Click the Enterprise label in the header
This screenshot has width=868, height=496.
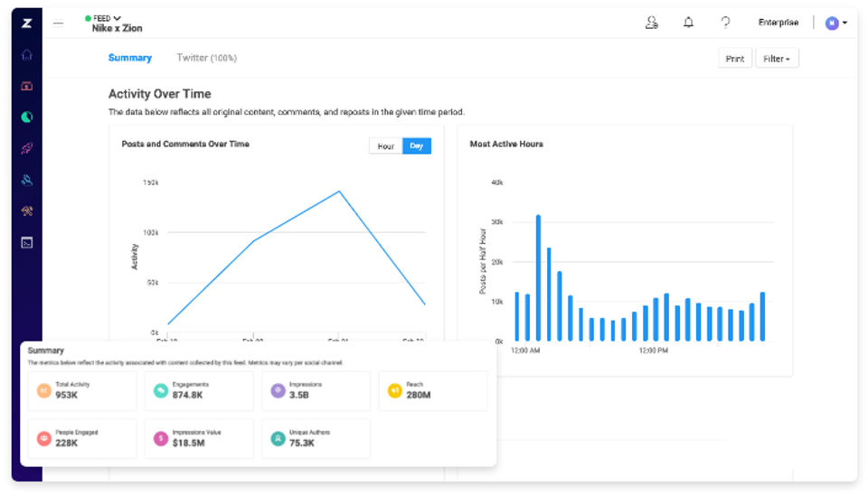coord(778,23)
